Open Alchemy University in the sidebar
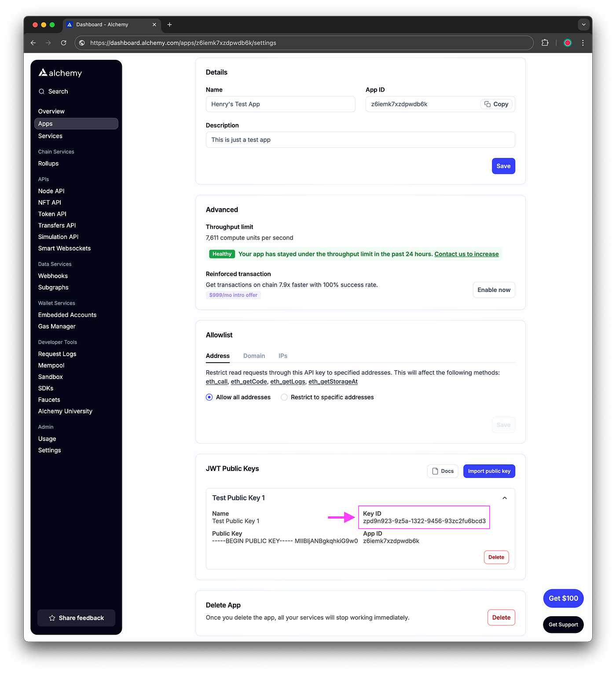Viewport: 616px width, 673px height. [x=66, y=411]
